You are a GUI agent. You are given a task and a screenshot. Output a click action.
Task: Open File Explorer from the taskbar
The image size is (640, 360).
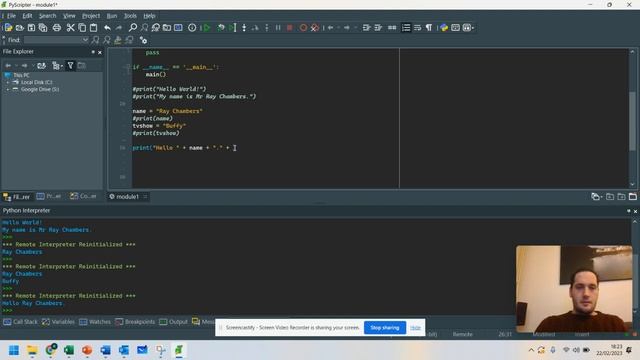click(x=32, y=350)
